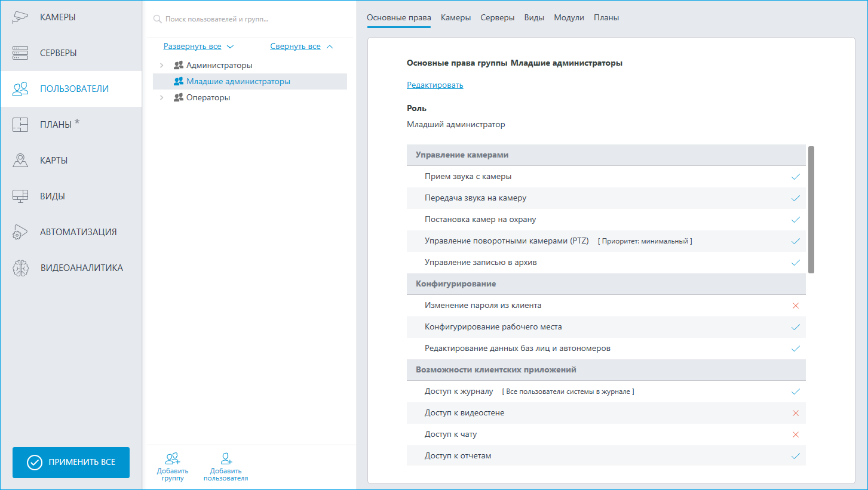
Task: Select the Младшие администраторы tree row
Action: coord(250,81)
